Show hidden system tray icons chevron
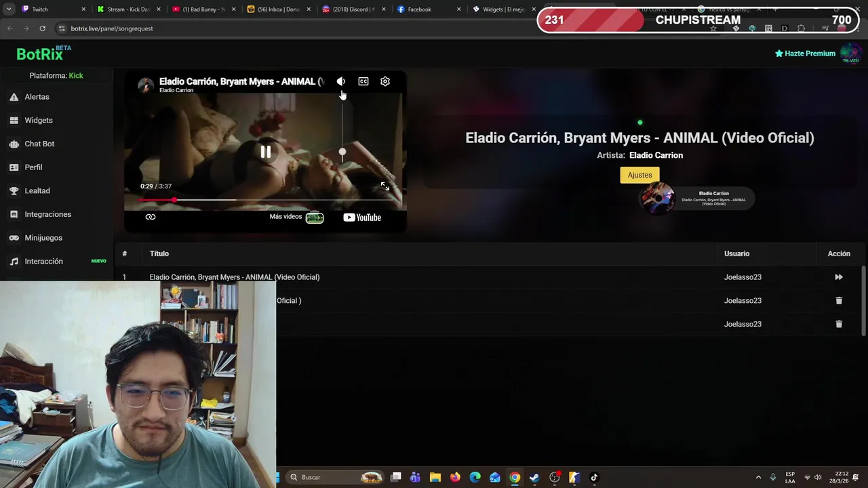Image resolution: width=868 pixels, height=488 pixels. click(758, 477)
